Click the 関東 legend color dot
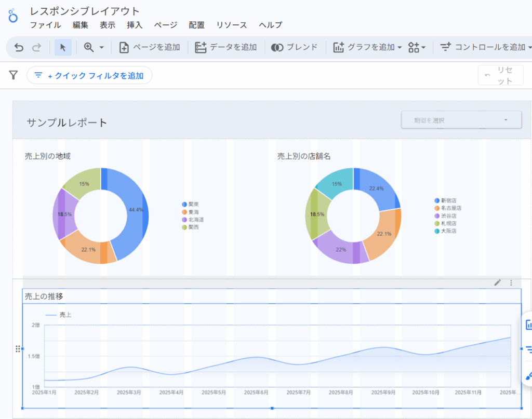The image size is (532, 419). coord(184,205)
